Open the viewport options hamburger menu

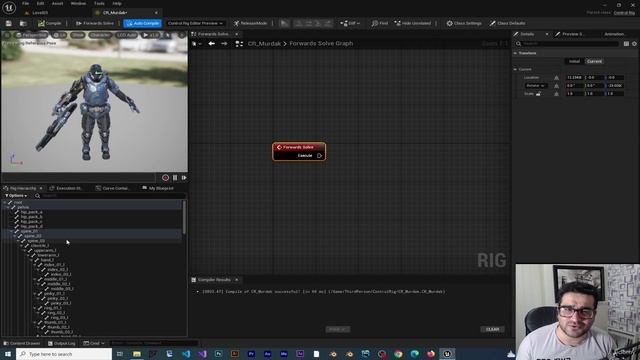7,36
